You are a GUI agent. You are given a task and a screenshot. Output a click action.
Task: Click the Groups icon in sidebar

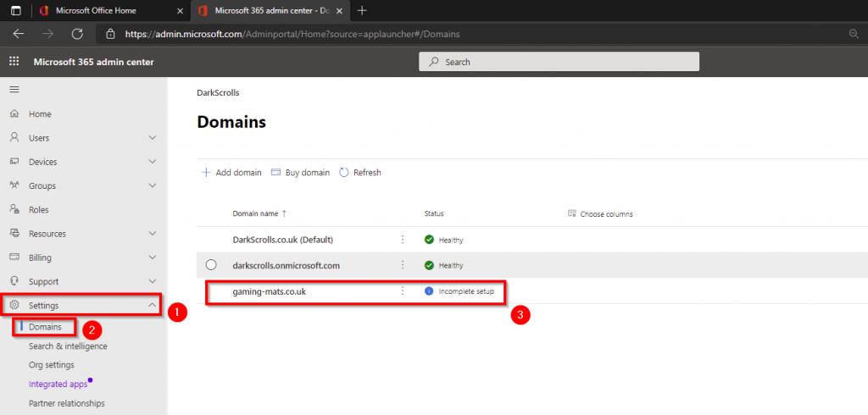[x=15, y=186]
